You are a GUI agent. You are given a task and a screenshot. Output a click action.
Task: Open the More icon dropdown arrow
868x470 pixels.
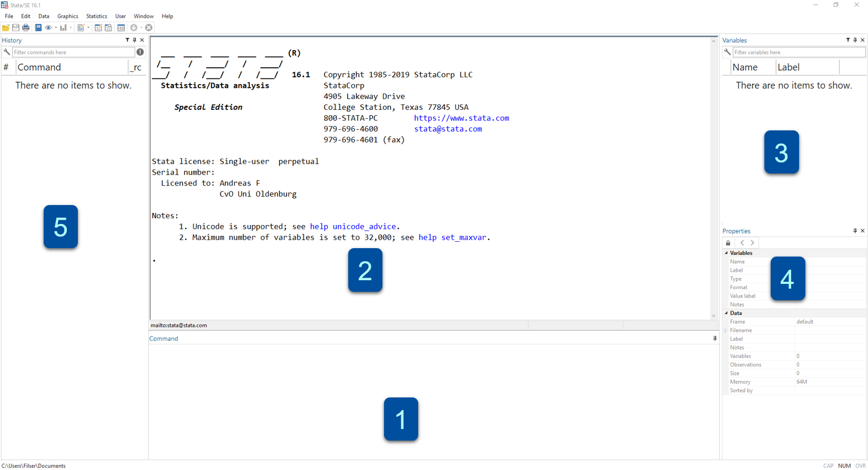coord(141,27)
